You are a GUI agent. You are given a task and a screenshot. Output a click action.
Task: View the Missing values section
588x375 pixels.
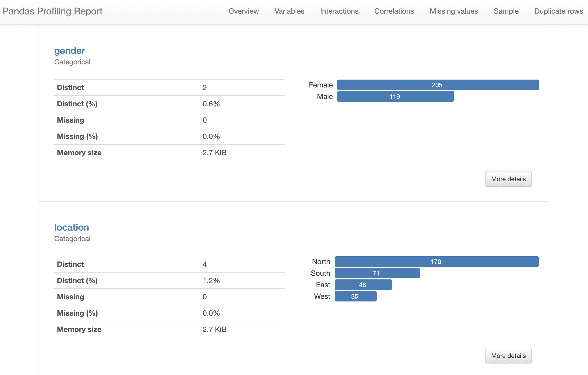pos(454,11)
